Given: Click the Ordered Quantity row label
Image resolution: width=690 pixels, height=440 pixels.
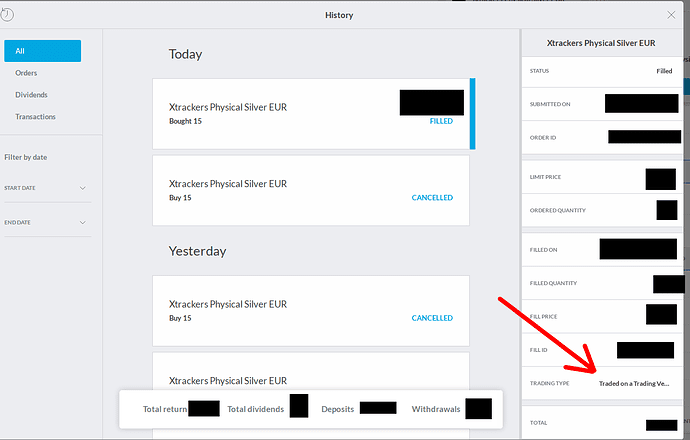Looking at the screenshot, I should [558, 210].
